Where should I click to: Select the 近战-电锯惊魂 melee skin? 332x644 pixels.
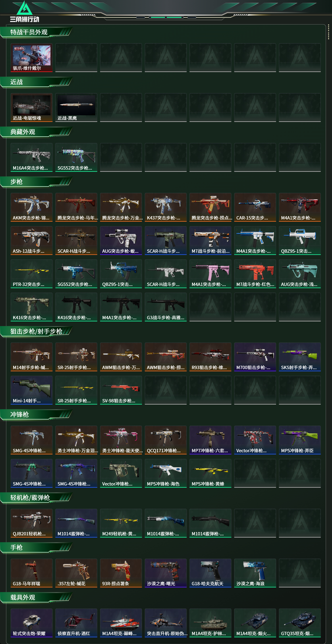(31, 108)
